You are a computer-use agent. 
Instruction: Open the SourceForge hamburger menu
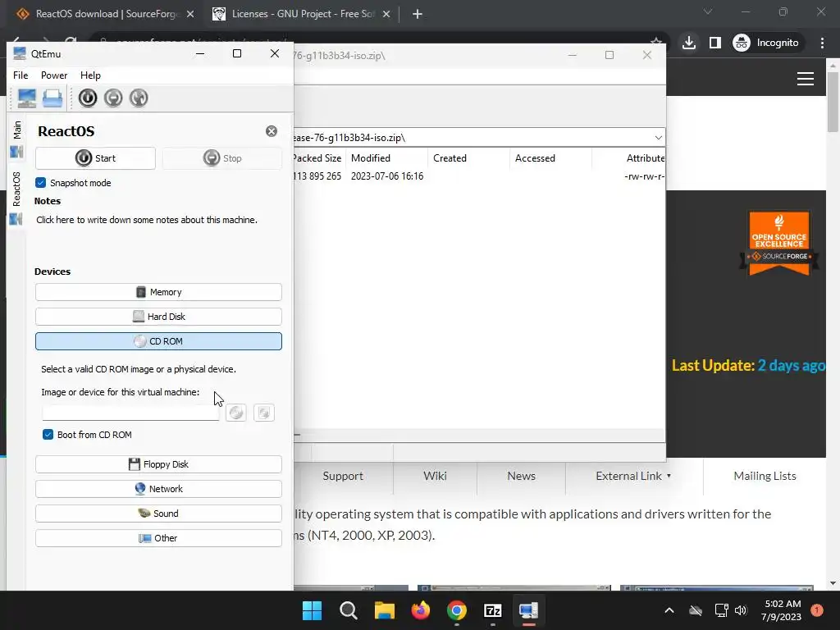[806, 80]
